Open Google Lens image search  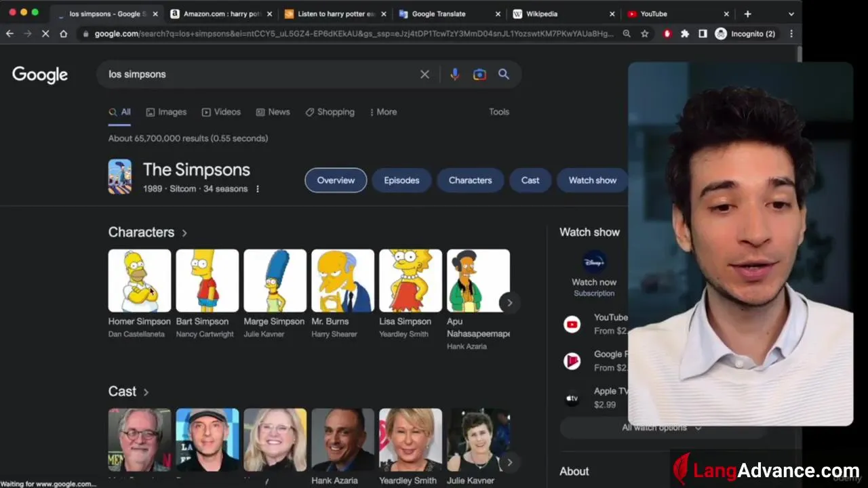click(479, 75)
